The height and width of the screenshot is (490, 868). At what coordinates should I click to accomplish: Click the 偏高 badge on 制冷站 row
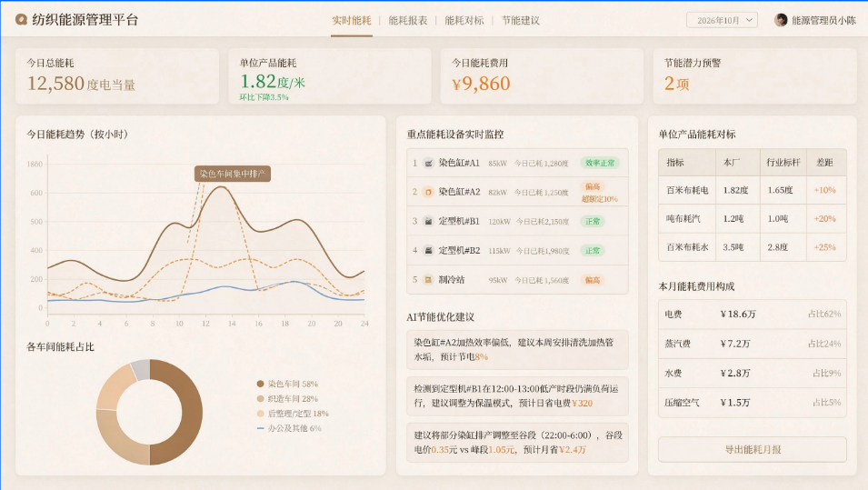point(593,280)
